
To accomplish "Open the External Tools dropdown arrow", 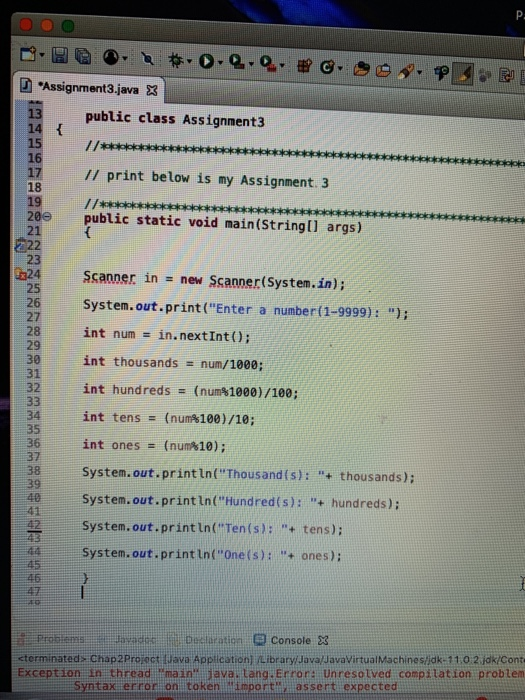I will tap(282, 66).
